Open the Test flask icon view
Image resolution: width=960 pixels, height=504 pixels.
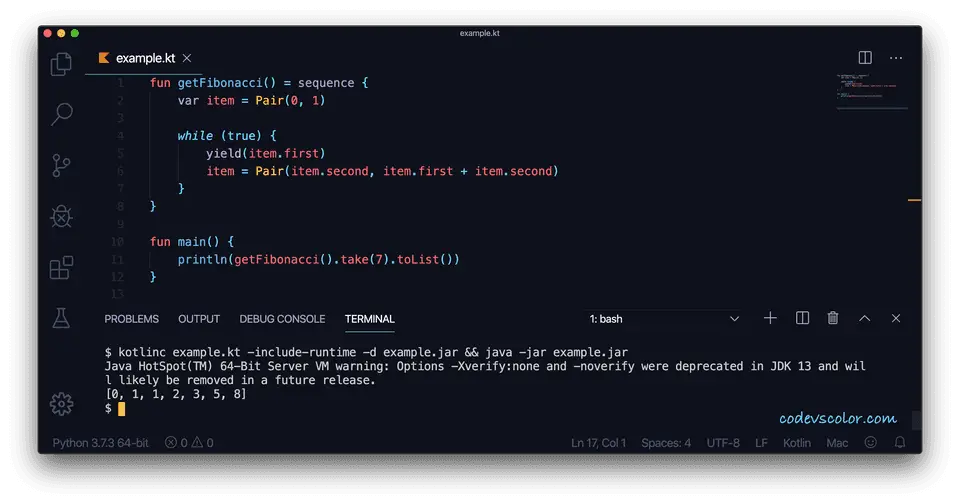[x=62, y=318]
